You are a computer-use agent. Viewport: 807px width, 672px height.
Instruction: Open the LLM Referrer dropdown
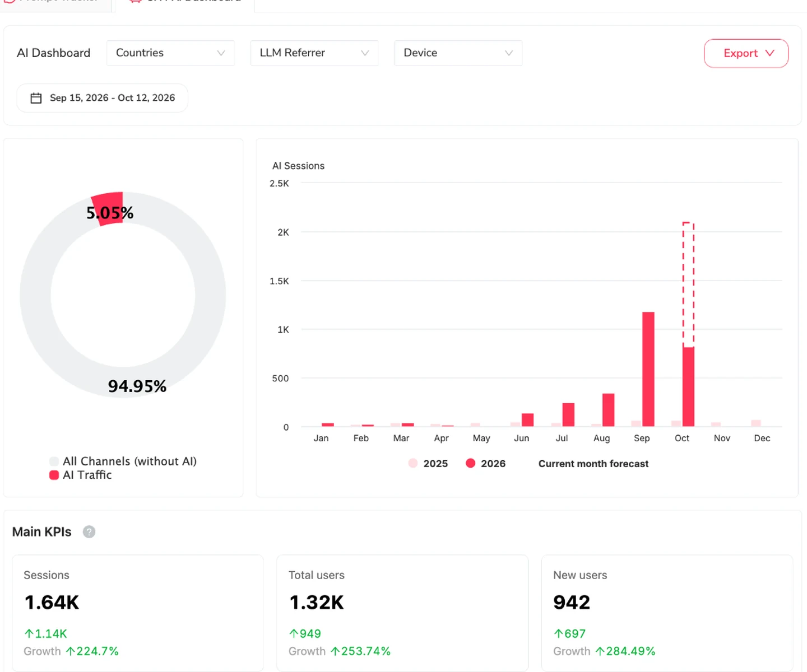pos(314,53)
